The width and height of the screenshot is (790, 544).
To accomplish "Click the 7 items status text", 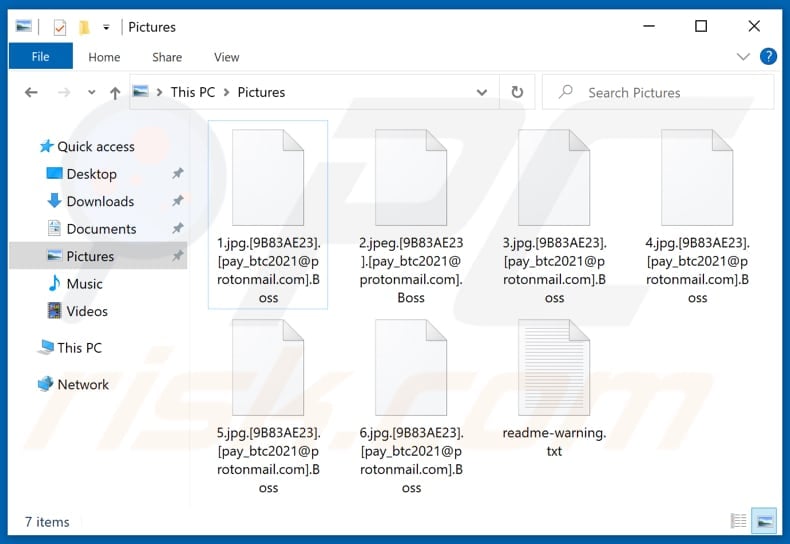I will [47, 522].
